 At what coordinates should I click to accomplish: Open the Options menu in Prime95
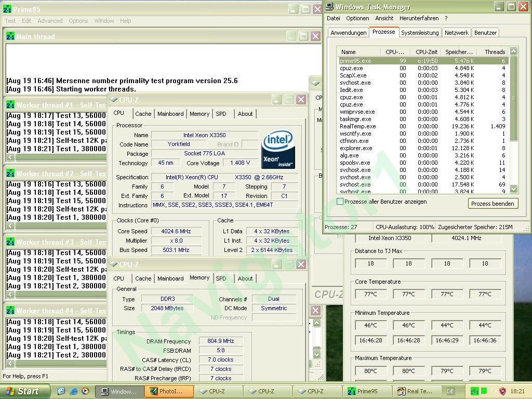coord(78,21)
